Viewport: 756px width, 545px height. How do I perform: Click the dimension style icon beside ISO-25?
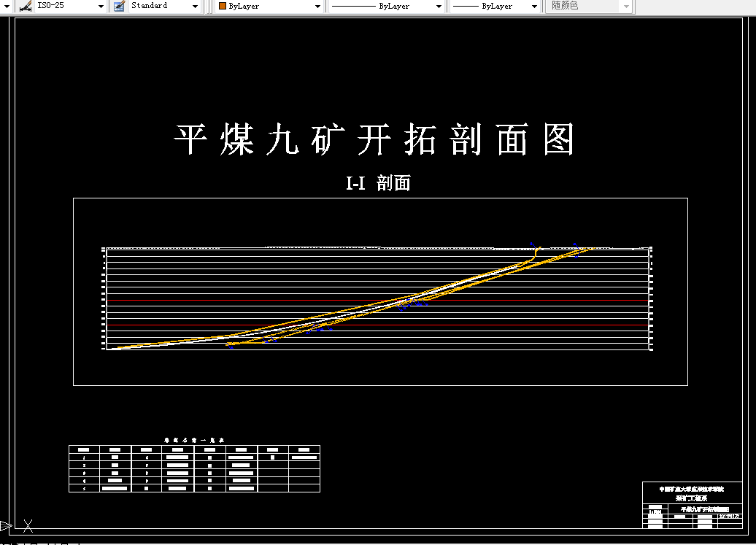pos(26,7)
